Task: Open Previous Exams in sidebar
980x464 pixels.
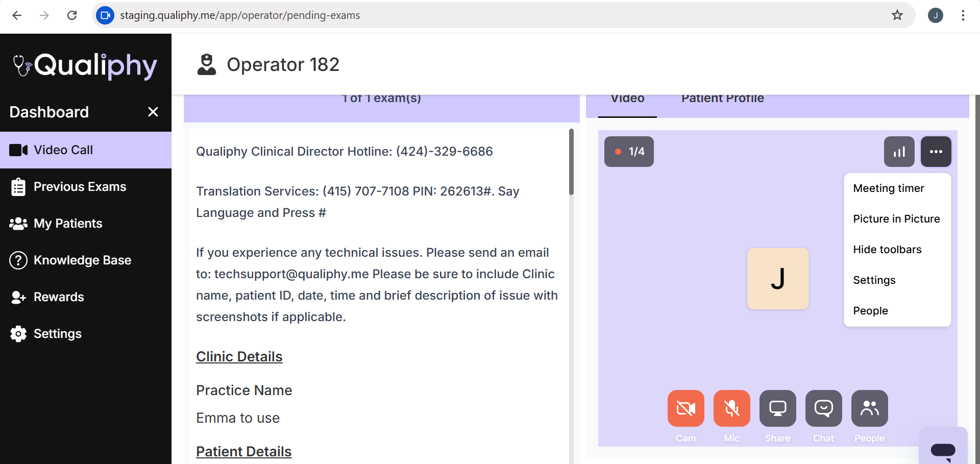Action: 80,187
